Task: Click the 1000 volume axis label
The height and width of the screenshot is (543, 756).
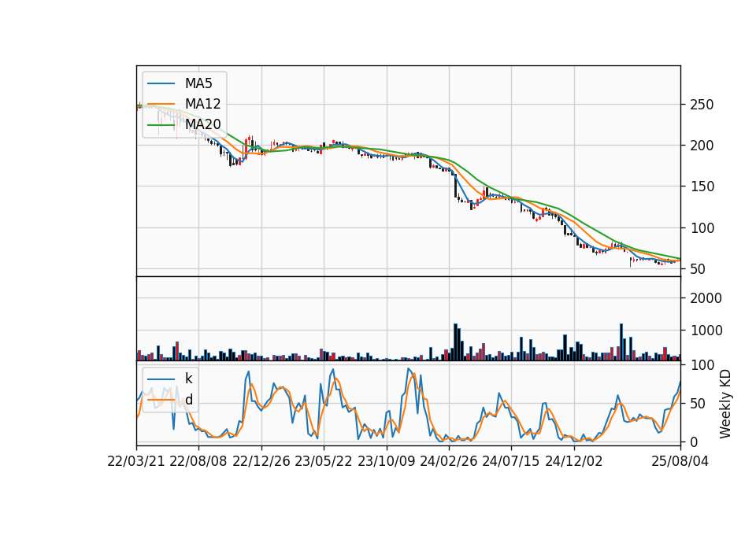Action: pos(706,331)
